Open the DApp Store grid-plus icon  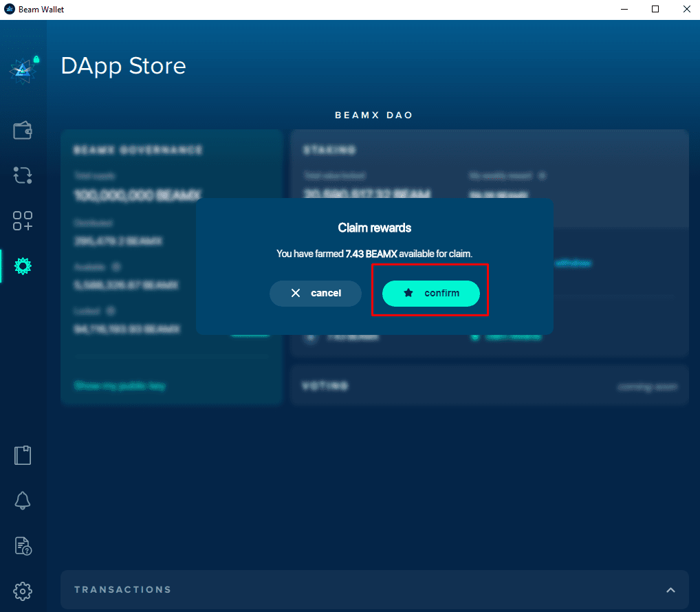pos(23,221)
